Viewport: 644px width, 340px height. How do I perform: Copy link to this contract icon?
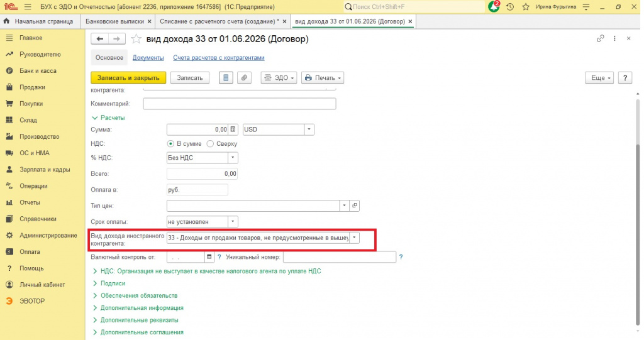pyautogui.click(x=600, y=38)
